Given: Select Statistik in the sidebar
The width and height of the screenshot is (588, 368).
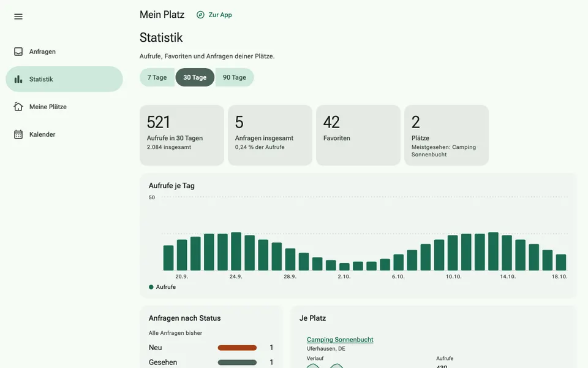Looking at the screenshot, I should (64, 79).
